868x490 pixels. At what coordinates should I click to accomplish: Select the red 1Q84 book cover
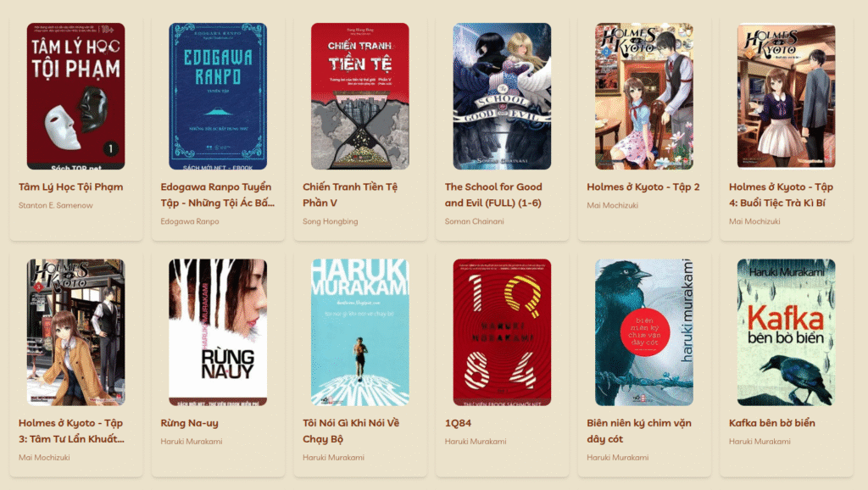coord(502,332)
